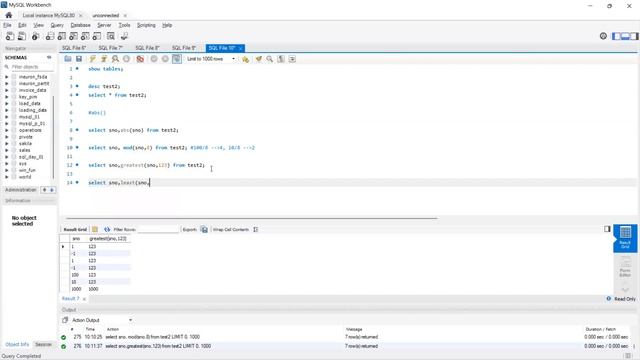Image resolution: width=640 pixels, height=360 pixels.
Task: Open the Query menu
Action: pyautogui.click(x=57, y=25)
